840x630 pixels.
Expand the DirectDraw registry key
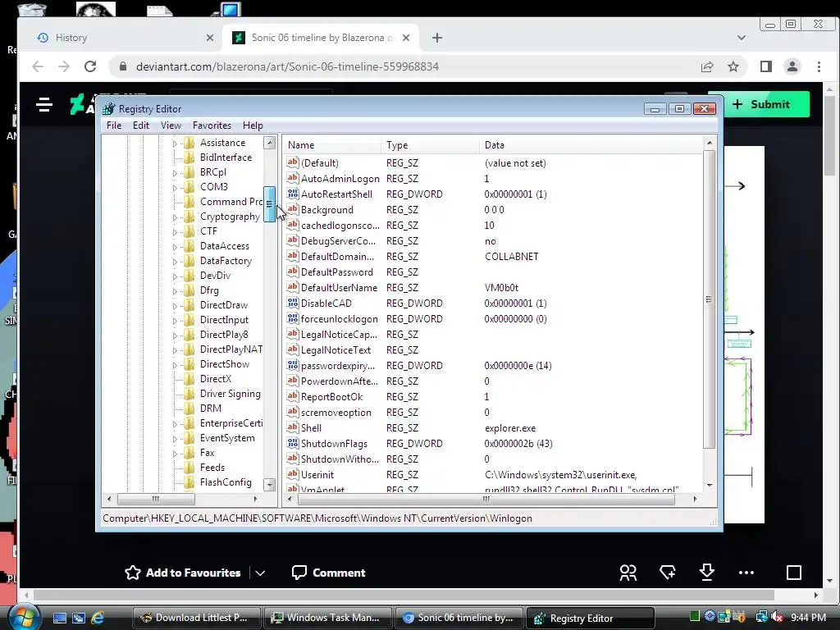(x=175, y=306)
